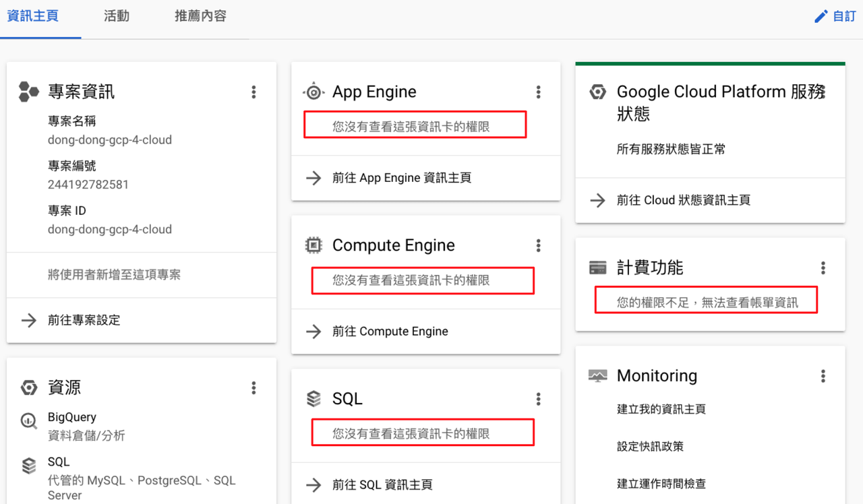Click the 專案資訊 hexagon icon
Viewport: 863px width, 504px height.
click(28, 92)
